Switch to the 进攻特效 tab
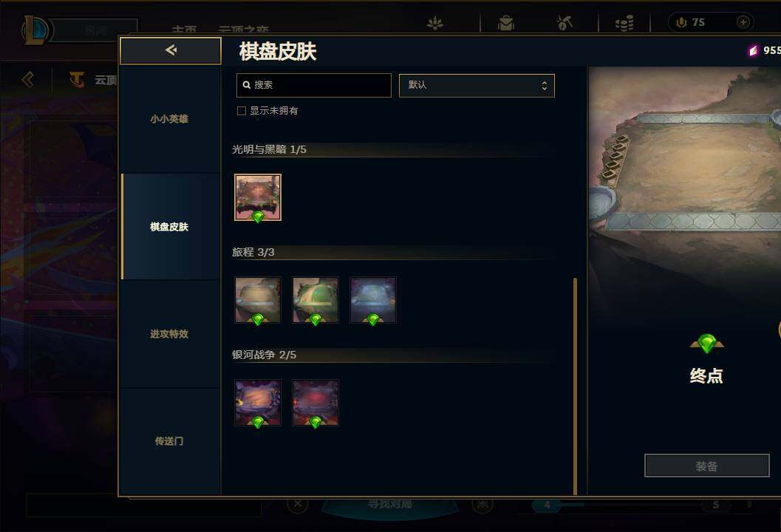The image size is (781, 532). click(x=170, y=334)
